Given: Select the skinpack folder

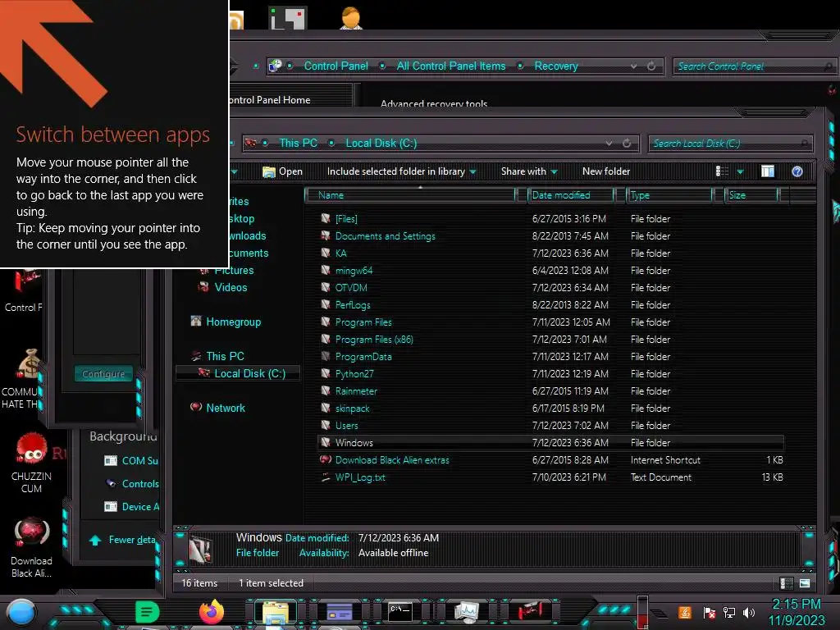Looking at the screenshot, I should coord(352,409).
